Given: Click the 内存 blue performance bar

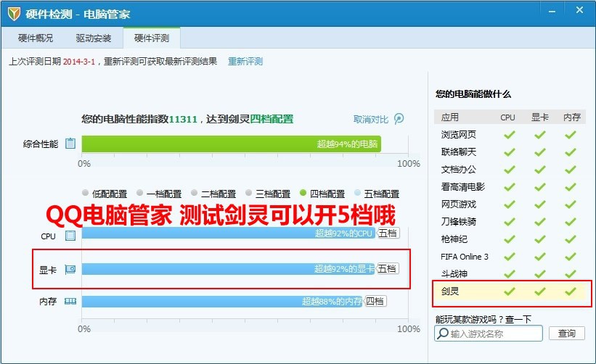Looking at the screenshot, I should click(222, 302).
